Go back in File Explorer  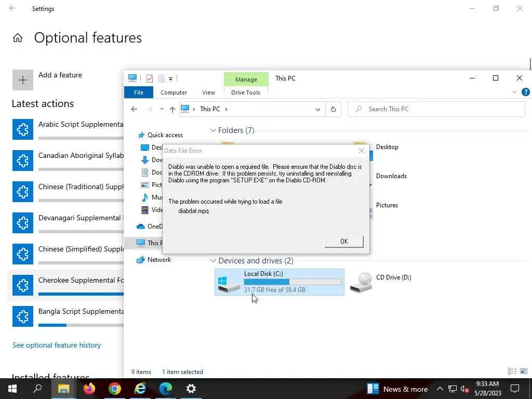(x=134, y=109)
